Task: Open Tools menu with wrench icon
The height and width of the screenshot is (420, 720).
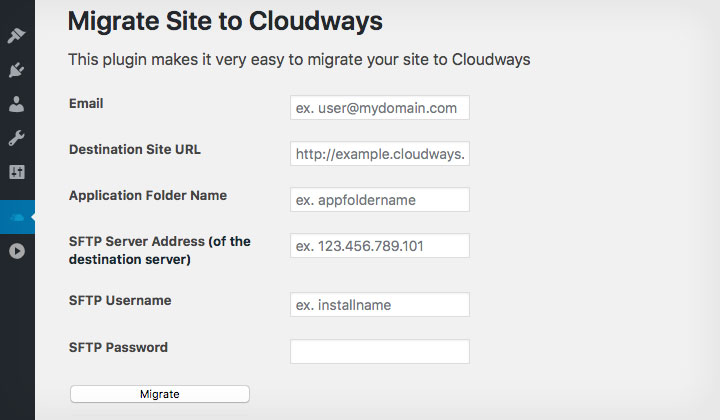Action: [x=17, y=138]
